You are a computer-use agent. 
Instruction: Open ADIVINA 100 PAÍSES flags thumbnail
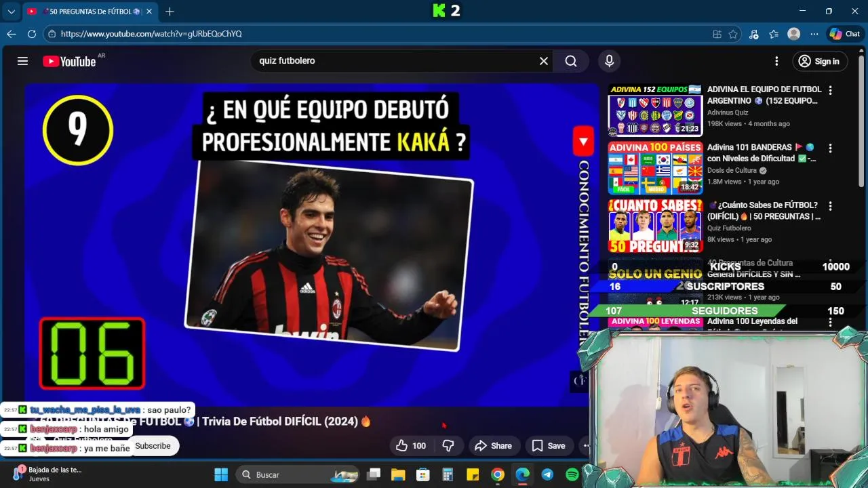[655, 167]
